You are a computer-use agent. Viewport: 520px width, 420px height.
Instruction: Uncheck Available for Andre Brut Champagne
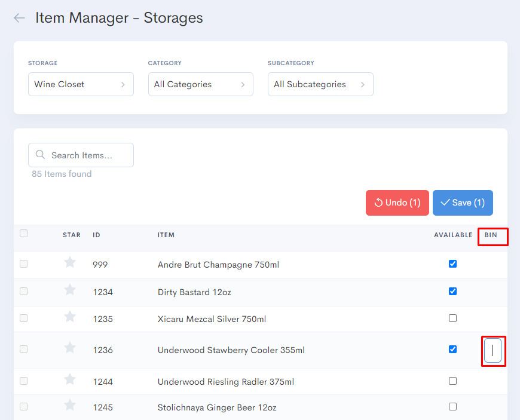point(452,263)
